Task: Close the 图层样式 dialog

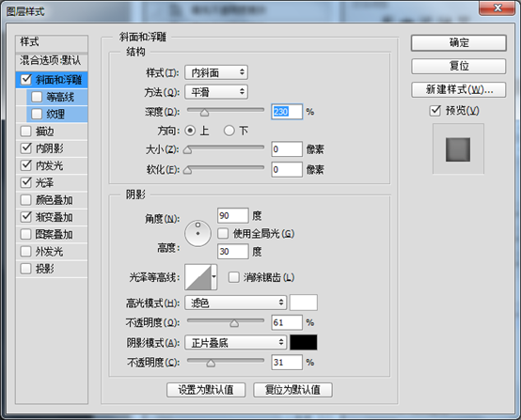Action: 497,8
